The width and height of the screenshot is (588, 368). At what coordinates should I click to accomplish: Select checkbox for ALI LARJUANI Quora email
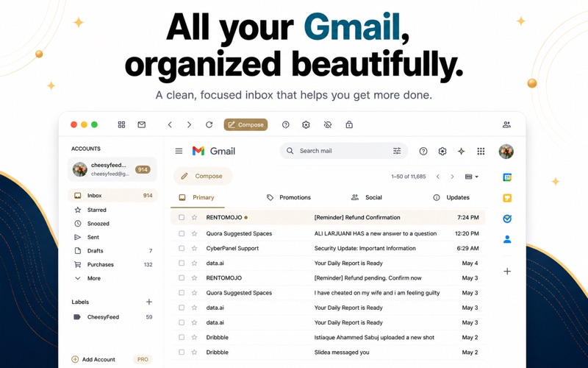click(x=182, y=233)
